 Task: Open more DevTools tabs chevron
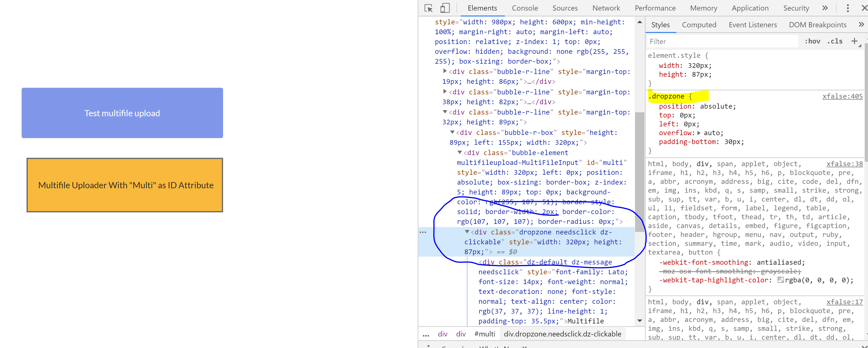(x=825, y=8)
